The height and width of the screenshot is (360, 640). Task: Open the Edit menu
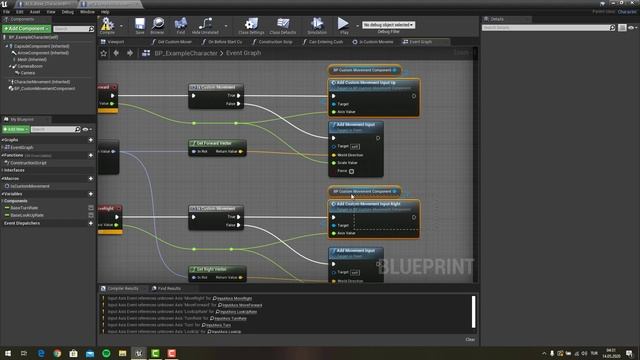point(20,12)
